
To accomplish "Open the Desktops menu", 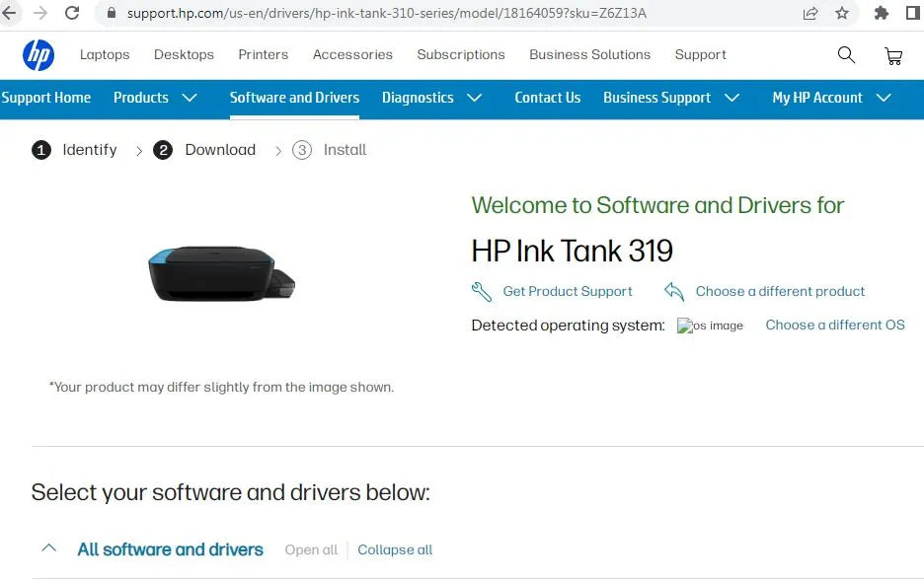I will tap(184, 55).
